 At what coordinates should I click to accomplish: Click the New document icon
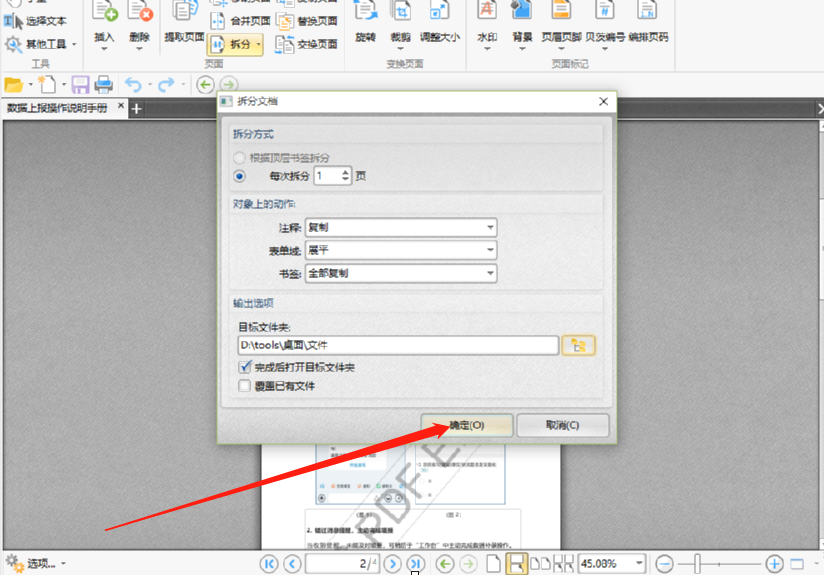click(x=47, y=84)
